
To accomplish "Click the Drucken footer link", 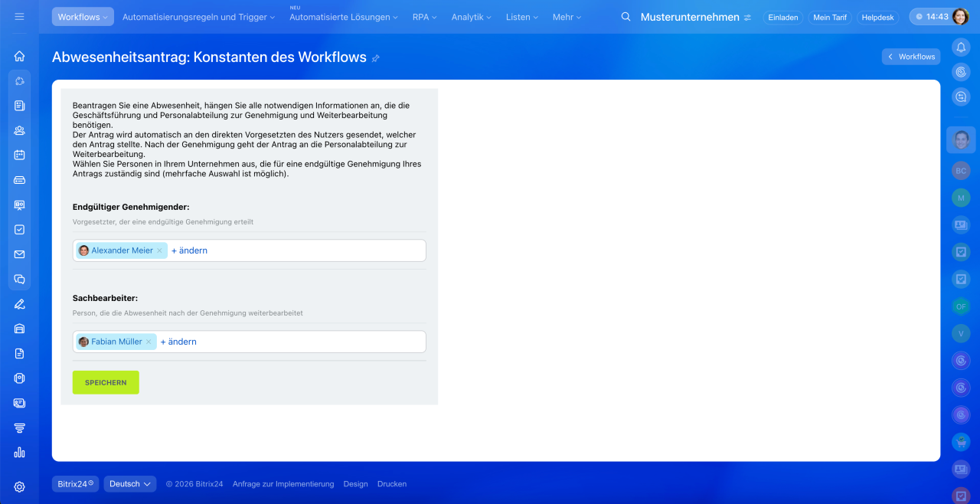I will tap(392, 484).
